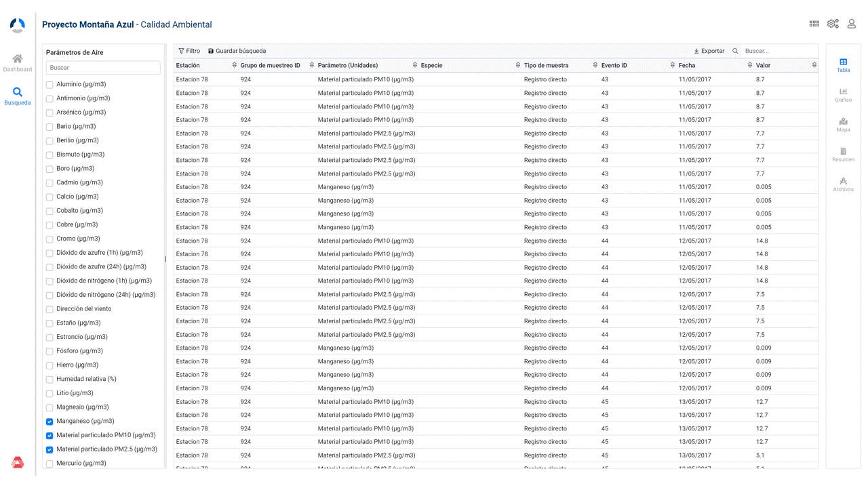
Task: Sort by the Valor column arrows
Action: (814, 65)
